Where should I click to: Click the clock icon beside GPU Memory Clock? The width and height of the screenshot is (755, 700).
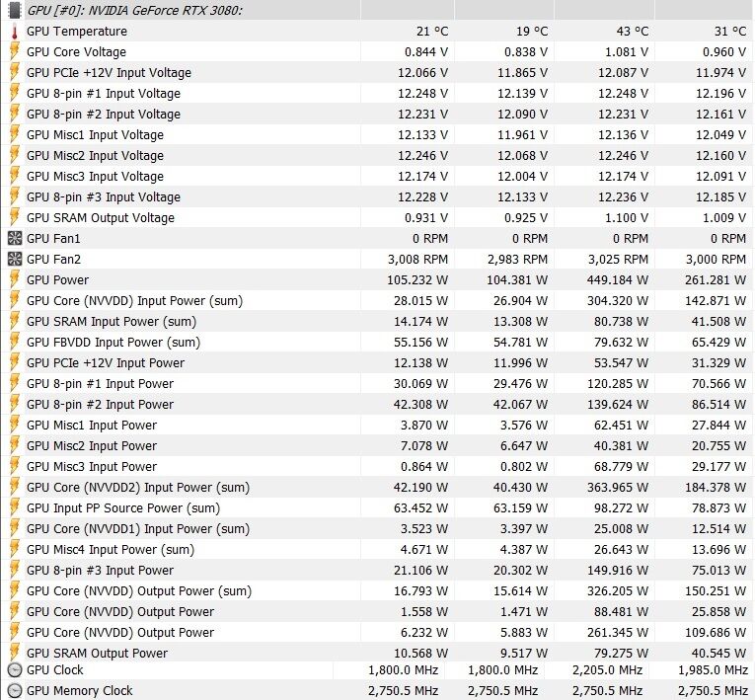(15, 691)
